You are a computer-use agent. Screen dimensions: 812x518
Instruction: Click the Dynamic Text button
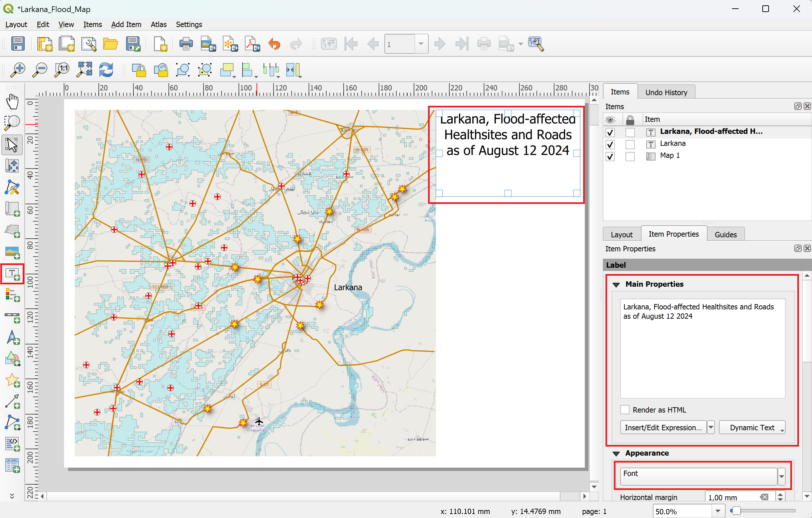(752, 427)
